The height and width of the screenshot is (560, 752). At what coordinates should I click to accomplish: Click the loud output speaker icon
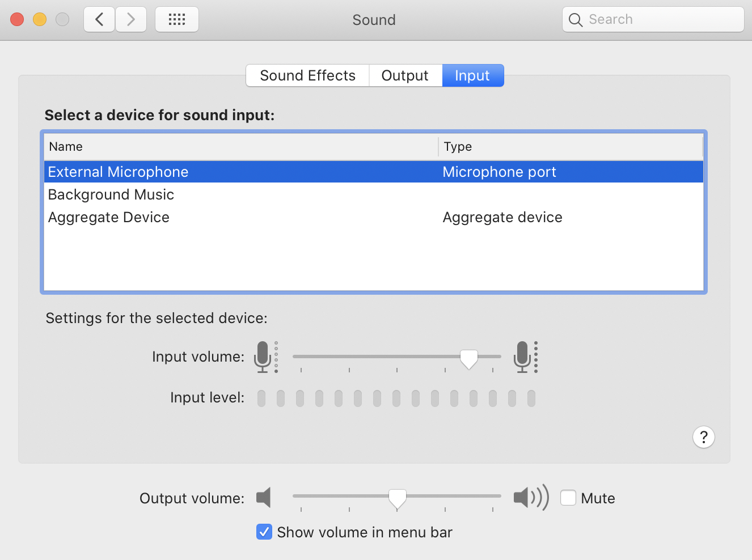coord(530,498)
